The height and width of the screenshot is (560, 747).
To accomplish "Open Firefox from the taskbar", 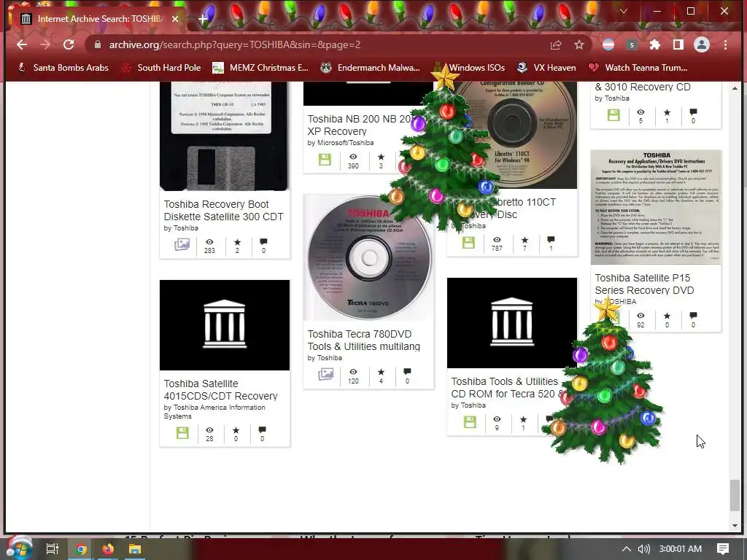I will tap(108, 548).
